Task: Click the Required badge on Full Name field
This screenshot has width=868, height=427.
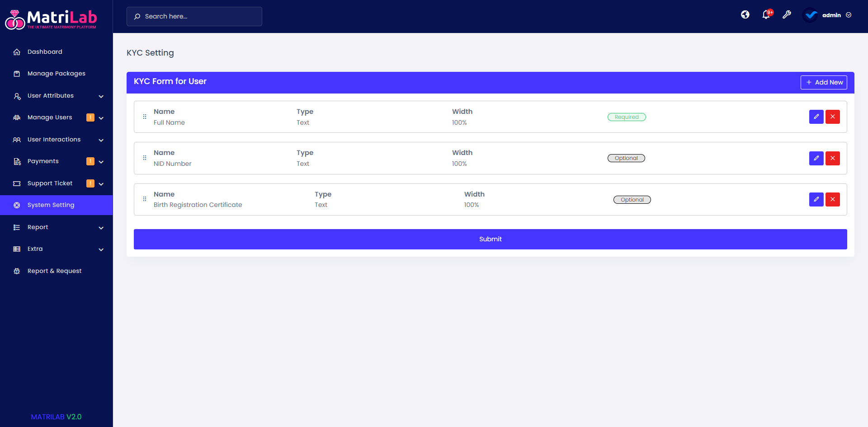Action: tap(627, 117)
